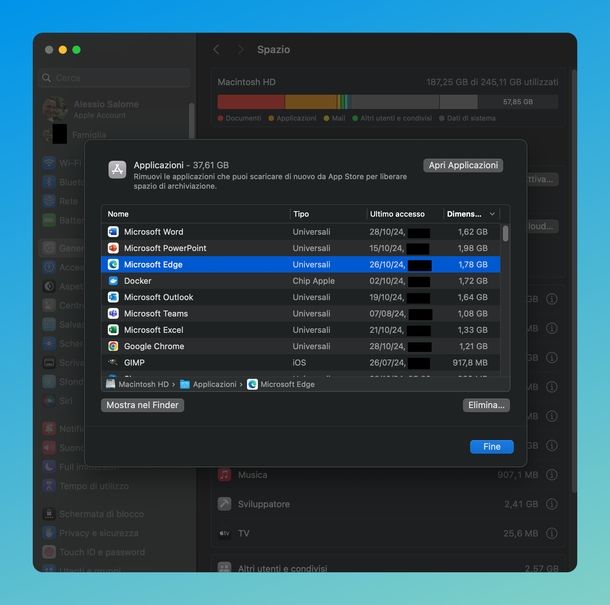Click the Microsoft Edge icon in path bar
The height and width of the screenshot is (605, 610).
coord(252,384)
